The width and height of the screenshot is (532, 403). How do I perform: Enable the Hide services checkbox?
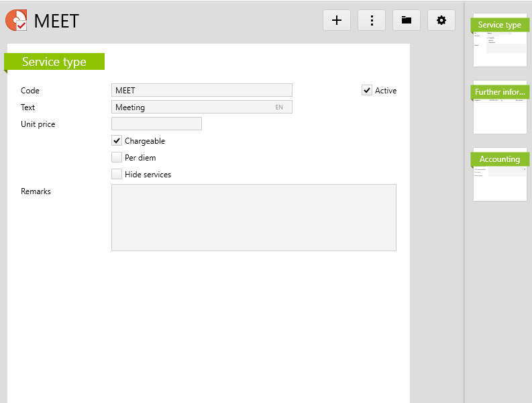pyautogui.click(x=117, y=175)
